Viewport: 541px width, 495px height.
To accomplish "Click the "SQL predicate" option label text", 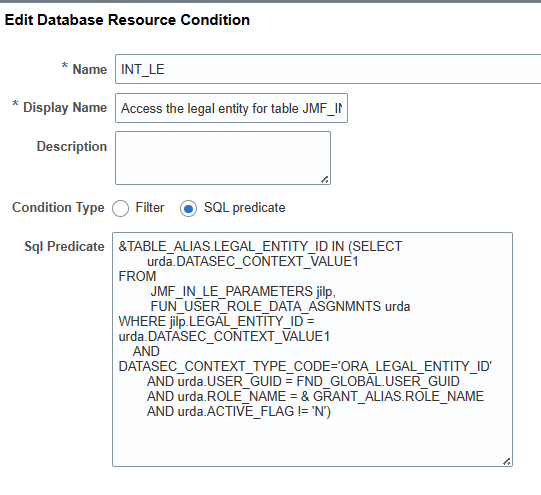I will tap(245, 208).
